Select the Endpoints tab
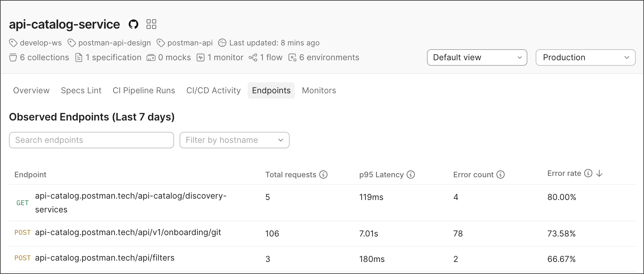Screen dimensions: 644x274 click(x=271, y=91)
